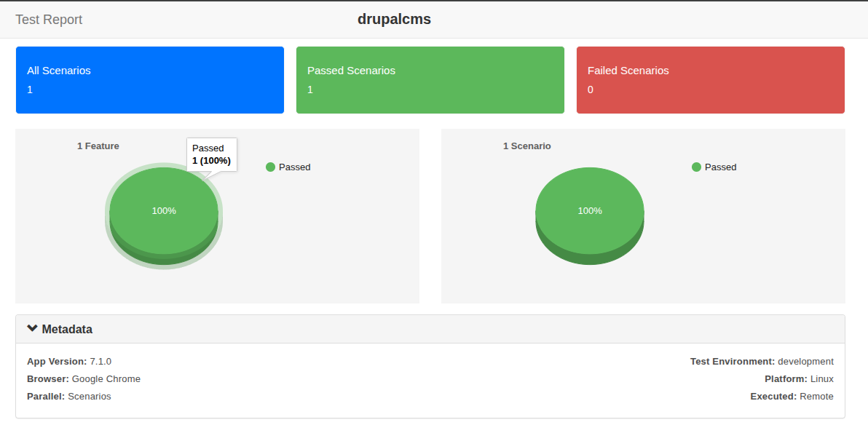The width and height of the screenshot is (868, 425).
Task: Click the '1 Feature' chart title
Action: tap(98, 146)
